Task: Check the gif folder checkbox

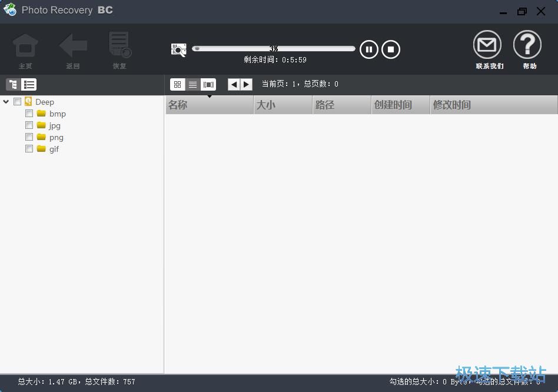Action: click(x=29, y=149)
